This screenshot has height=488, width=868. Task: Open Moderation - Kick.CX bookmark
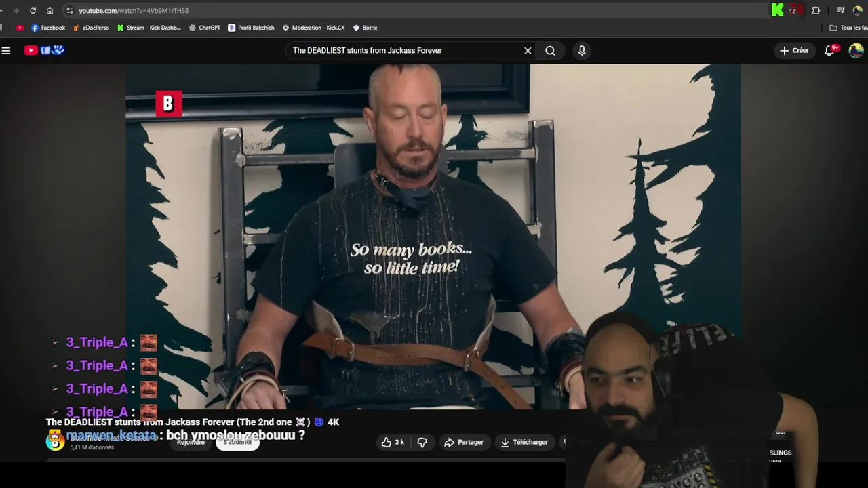click(x=314, y=28)
